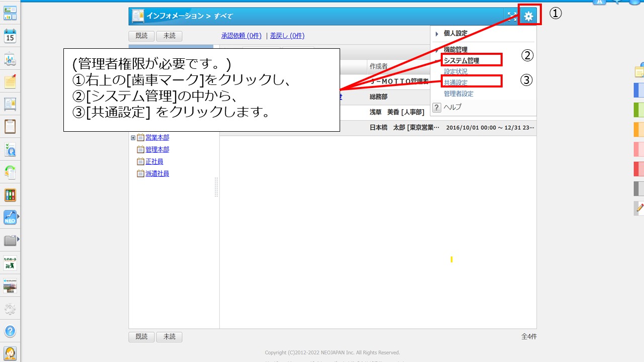This screenshot has width=644, height=362.
Task: Click the 承認依頼 (0件) link
Action: 241,36
